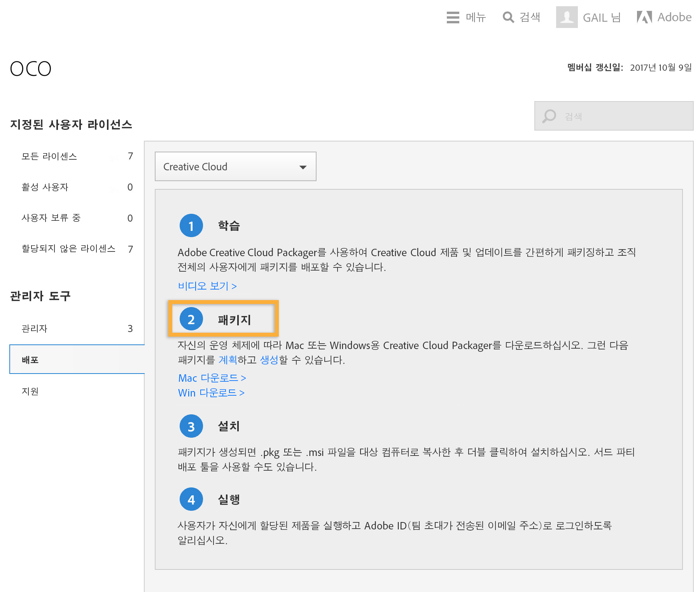Click the GAIL 님 account name
The image size is (700, 592).
click(x=602, y=17)
